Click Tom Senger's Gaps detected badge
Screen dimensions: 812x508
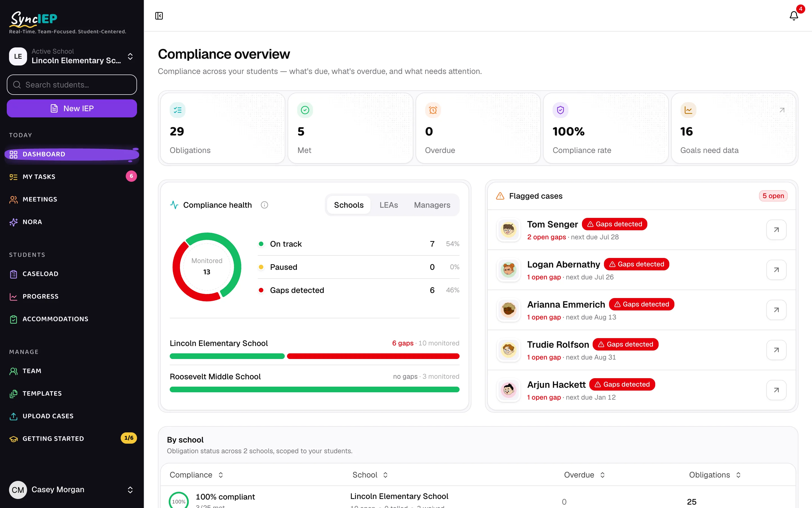point(614,224)
